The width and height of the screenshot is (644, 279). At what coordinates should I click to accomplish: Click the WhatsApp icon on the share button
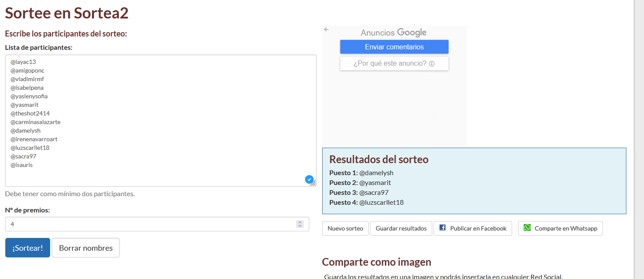click(527, 228)
